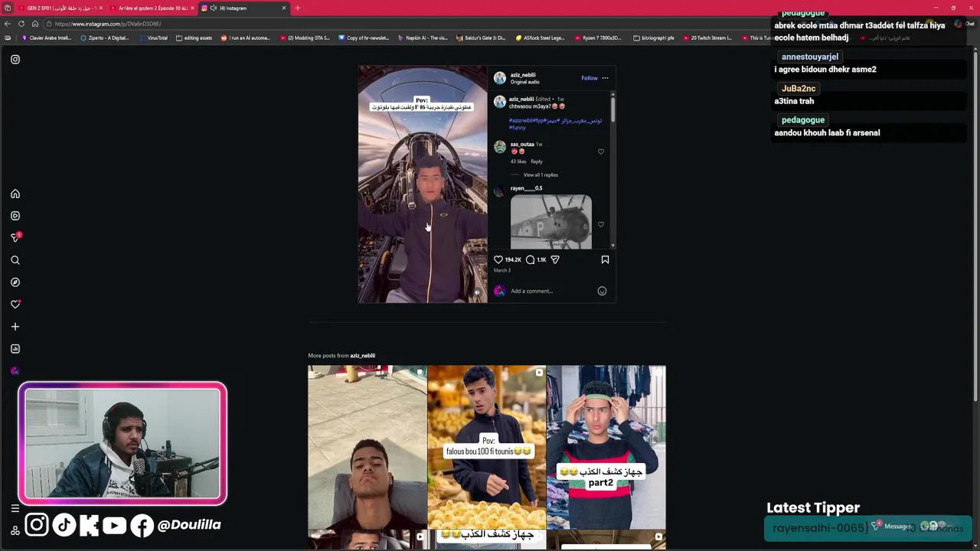Open the 'falous bou 100 fi tounis' post
Image resolution: width=980 pixels, height=551 pixels.
point(487,448)
